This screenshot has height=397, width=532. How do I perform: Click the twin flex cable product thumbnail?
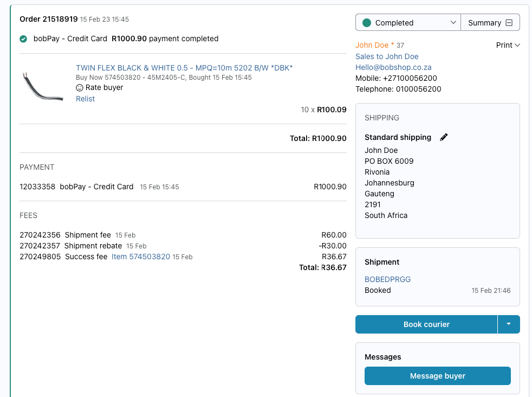click(42, 87)
